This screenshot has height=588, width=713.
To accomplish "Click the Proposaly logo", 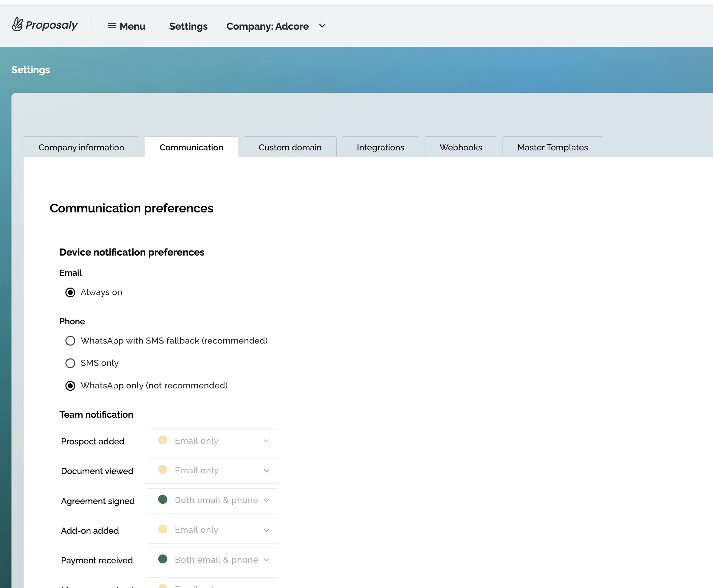I will click(45, 25).
